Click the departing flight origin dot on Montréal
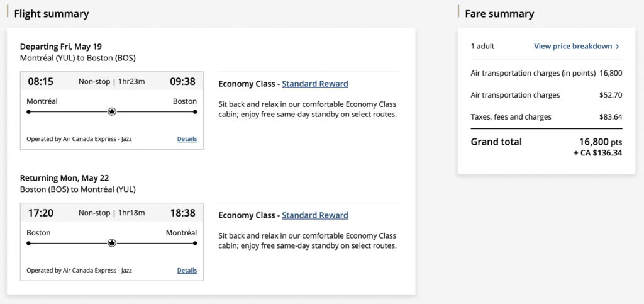 click(x=28, y=112)
